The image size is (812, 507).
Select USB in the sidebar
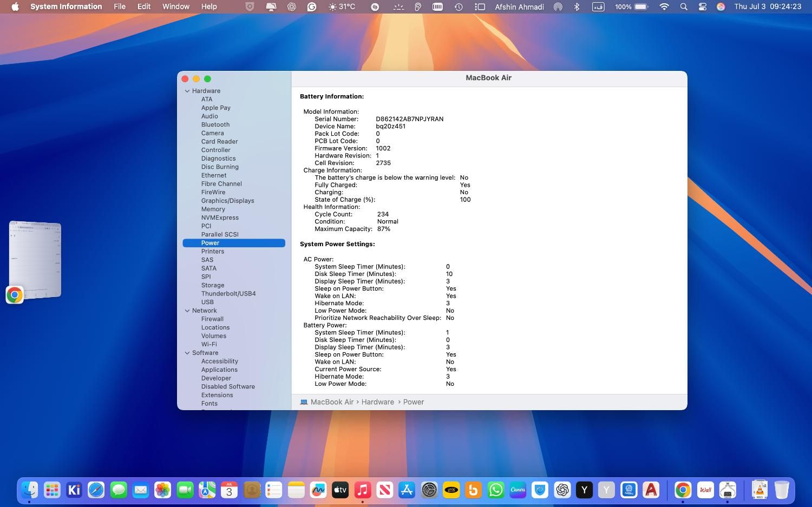click(x=207, y=302)
